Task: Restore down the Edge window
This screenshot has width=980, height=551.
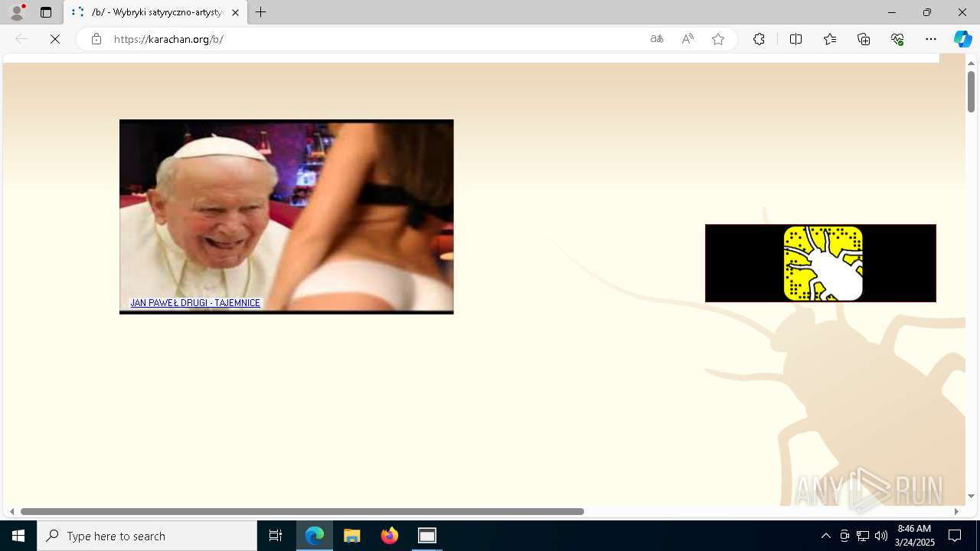Action: point(927,12)
